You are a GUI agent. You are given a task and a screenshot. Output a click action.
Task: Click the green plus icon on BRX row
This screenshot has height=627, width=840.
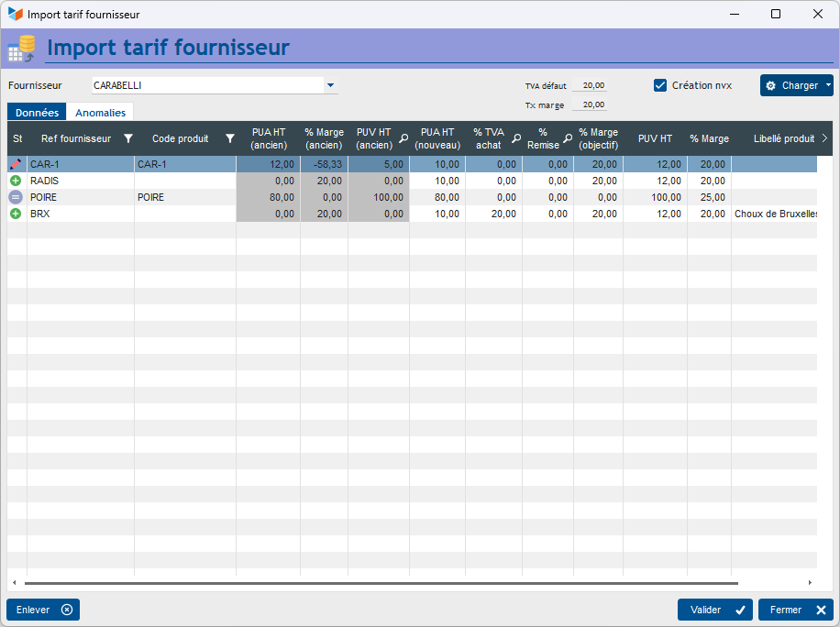(16, 214)
